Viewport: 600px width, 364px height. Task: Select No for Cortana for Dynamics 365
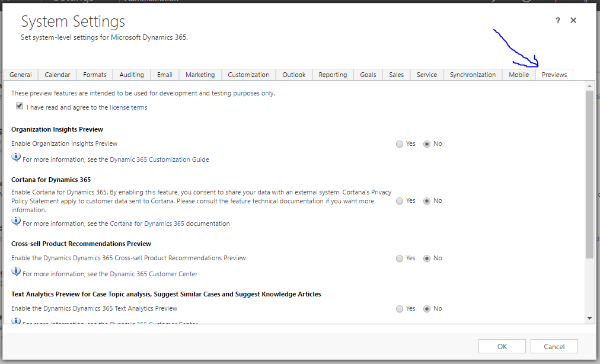pos(427,201)
